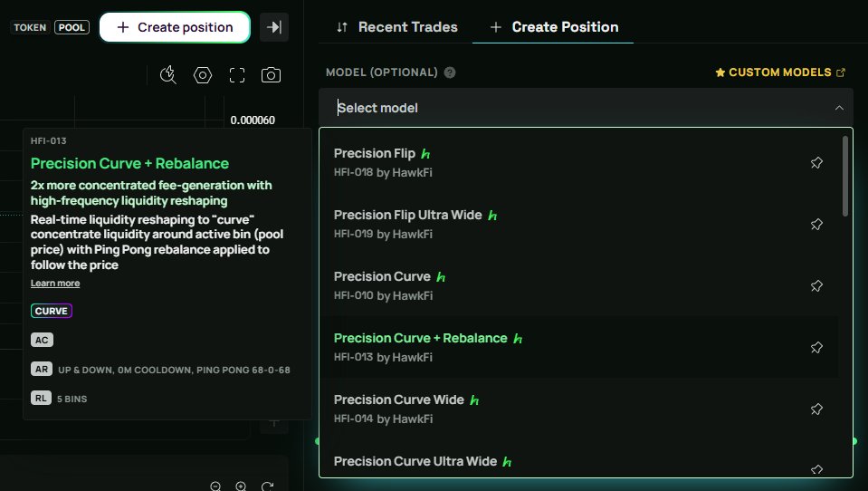This screenshot has height=491, width=868.
Task: Select the POOL toggle
Action: coord(72,27)
